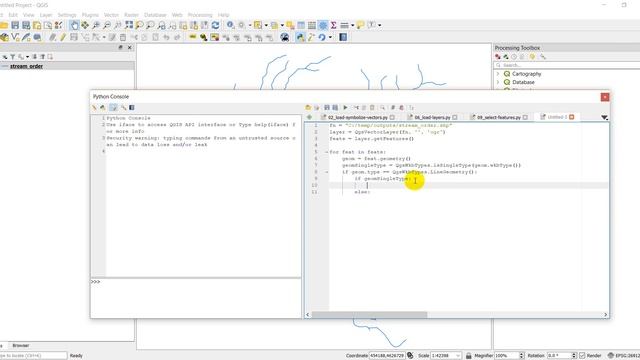Open the editor tab list dropdown arrow
This screenshot has width=640, height=360.
tap(604, 117)
